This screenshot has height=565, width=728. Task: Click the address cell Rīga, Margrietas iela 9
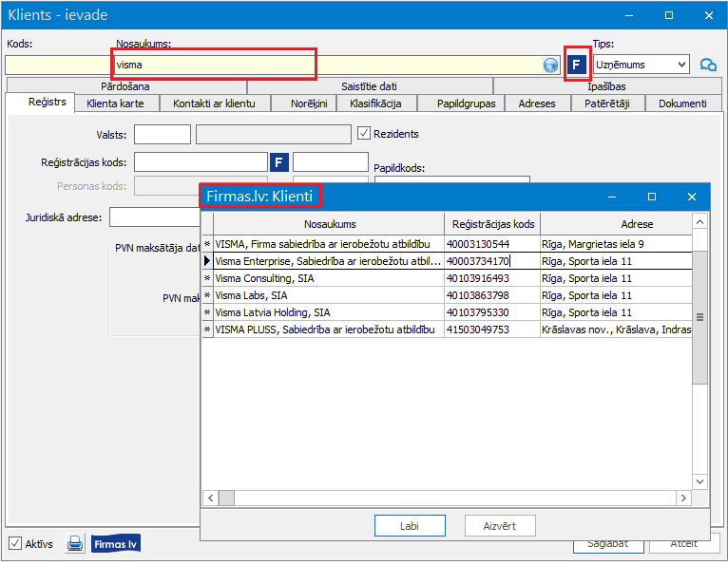(x=616, y=244)
